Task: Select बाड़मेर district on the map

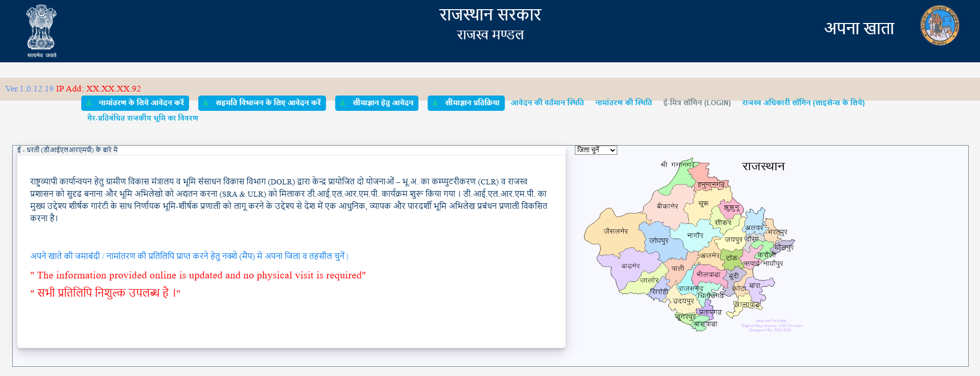Action: click(x=631, y=266)
